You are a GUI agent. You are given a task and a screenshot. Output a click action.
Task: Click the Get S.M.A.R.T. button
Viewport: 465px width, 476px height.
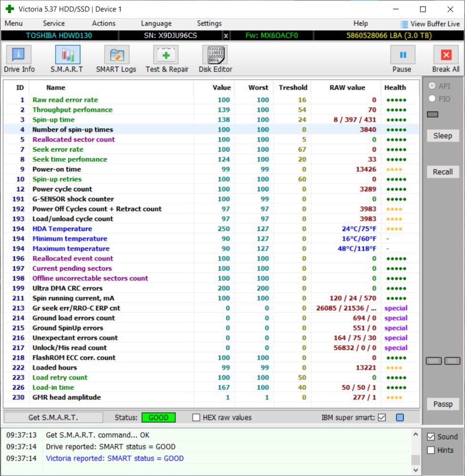53,417
